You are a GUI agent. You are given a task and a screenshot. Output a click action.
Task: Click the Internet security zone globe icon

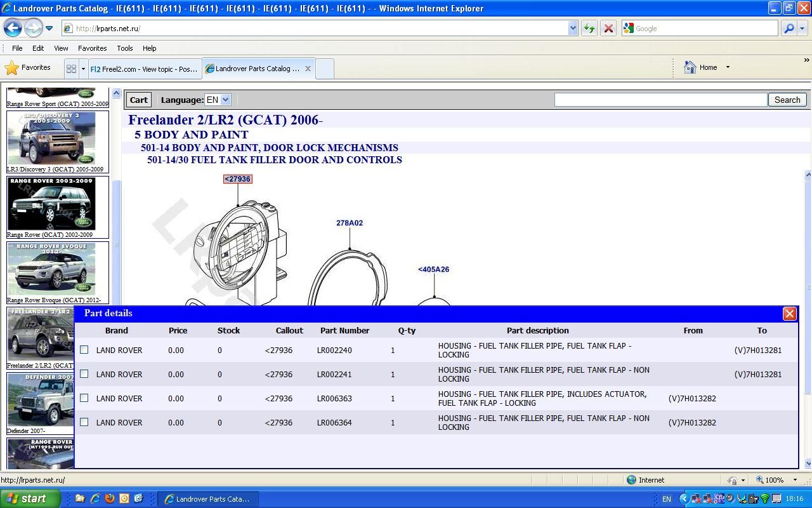coord(631,480)
